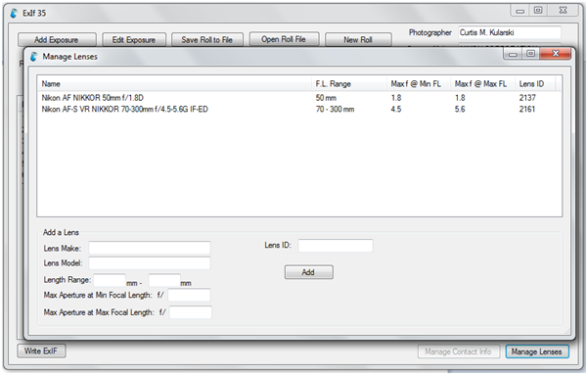The width and height of the screenshot is (588, 375).
Task: Click the F.L. Range column header
Action: tap(349, 84)
